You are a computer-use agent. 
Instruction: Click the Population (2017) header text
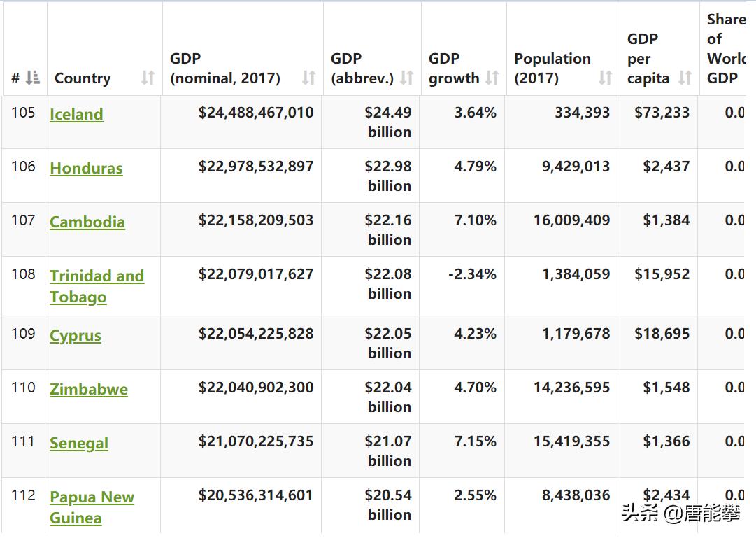pos(552,59)
